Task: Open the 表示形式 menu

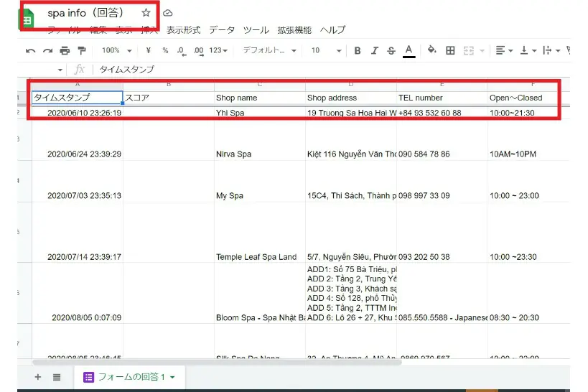Action: pos(183,30)
